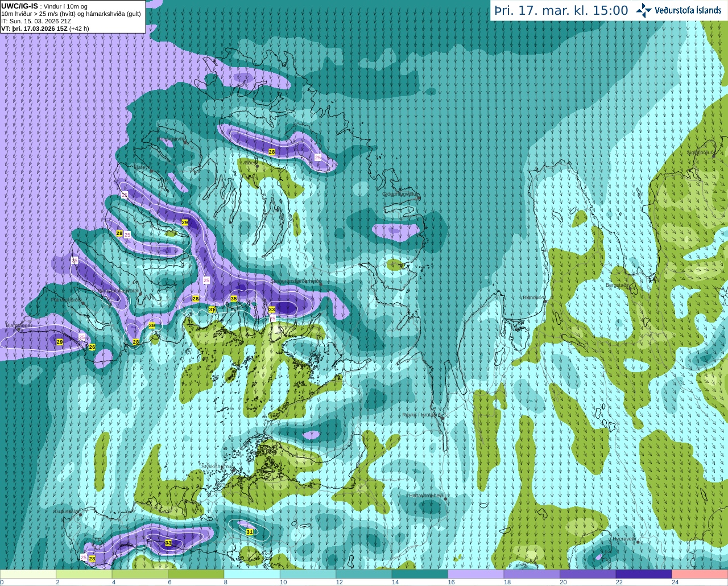
Task: Click the 16–18 m/s light purple legend swatch
Action: pos(475,573)
